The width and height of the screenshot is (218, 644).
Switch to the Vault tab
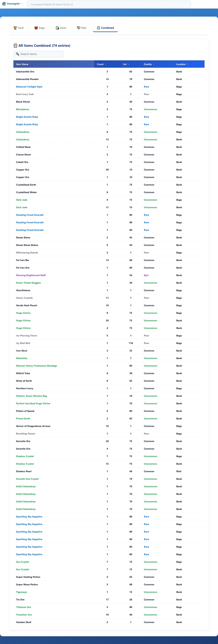click(x=19, y=28)
